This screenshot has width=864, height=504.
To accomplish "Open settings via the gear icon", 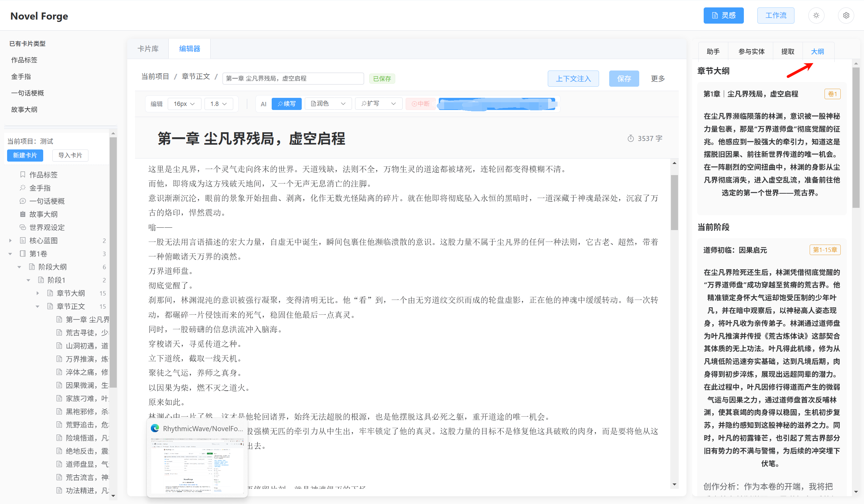I will 846,16.
